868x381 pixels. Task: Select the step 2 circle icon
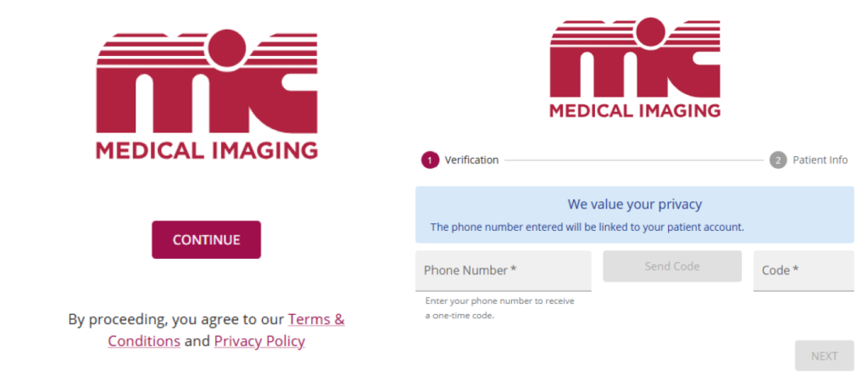[x=778, y=160]
